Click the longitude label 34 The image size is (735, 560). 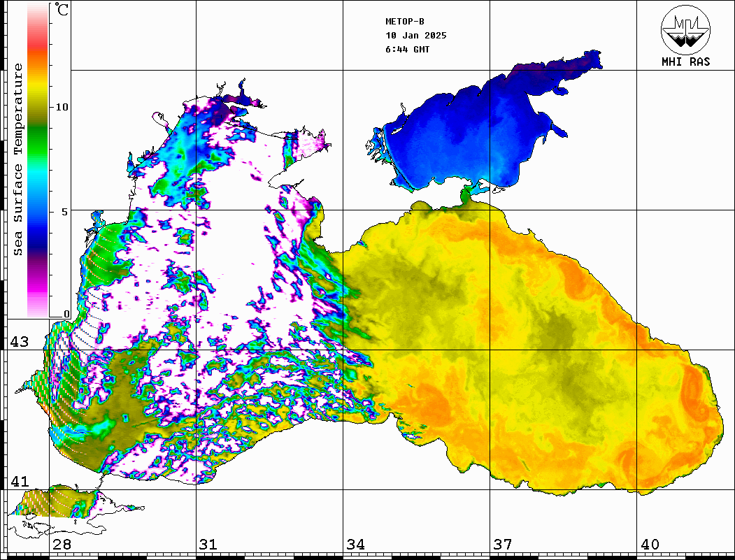355,545
